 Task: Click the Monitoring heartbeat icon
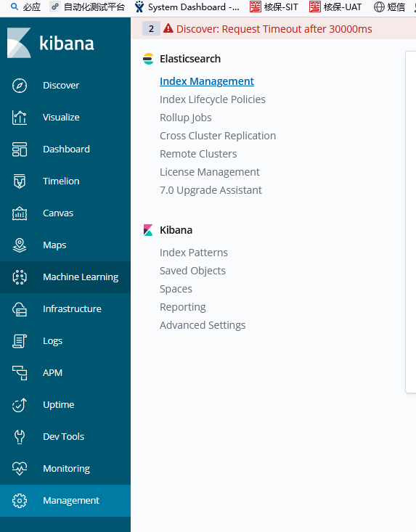click(x=20, y=469)
